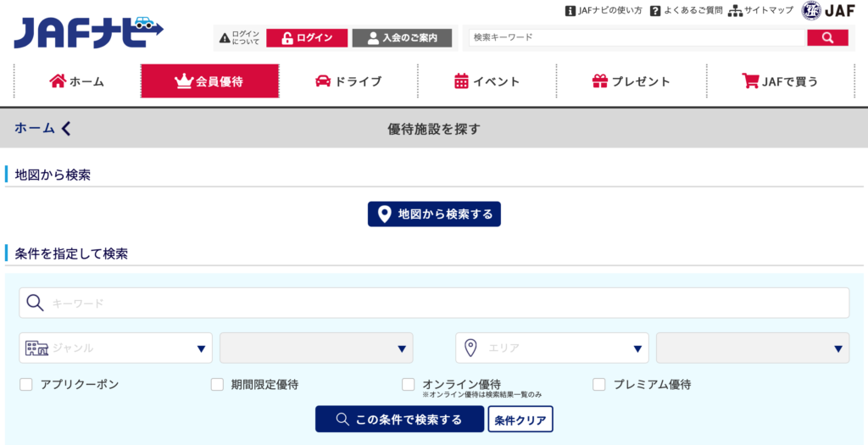Click the red magnifier search button
Screen dimensions: 868x445
[827, 37]
